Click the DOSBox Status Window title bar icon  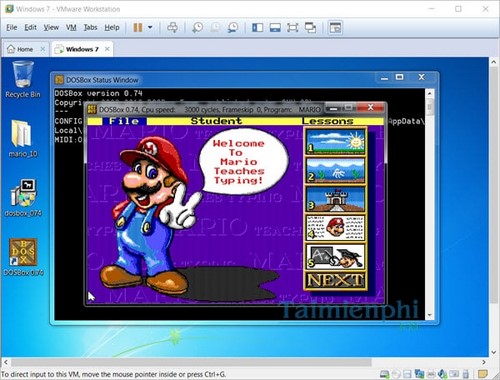pyautogui.click(x=59, y=80)
